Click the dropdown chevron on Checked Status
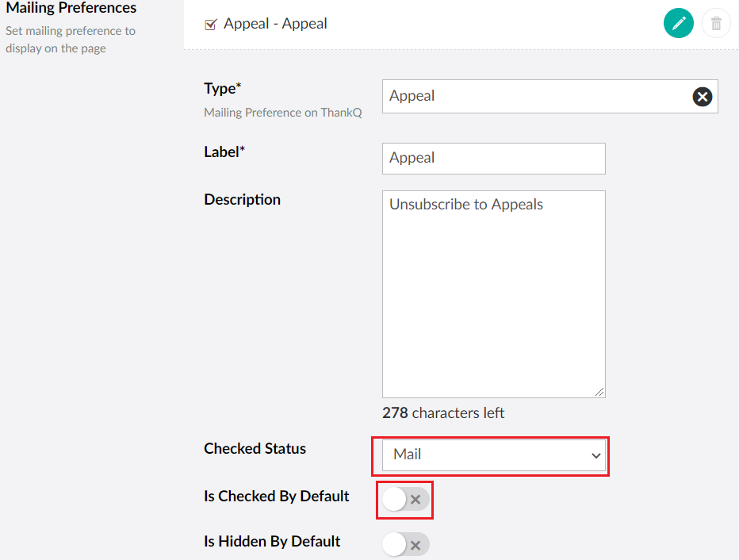The image size is (739, 560). [x=595, y=455]
